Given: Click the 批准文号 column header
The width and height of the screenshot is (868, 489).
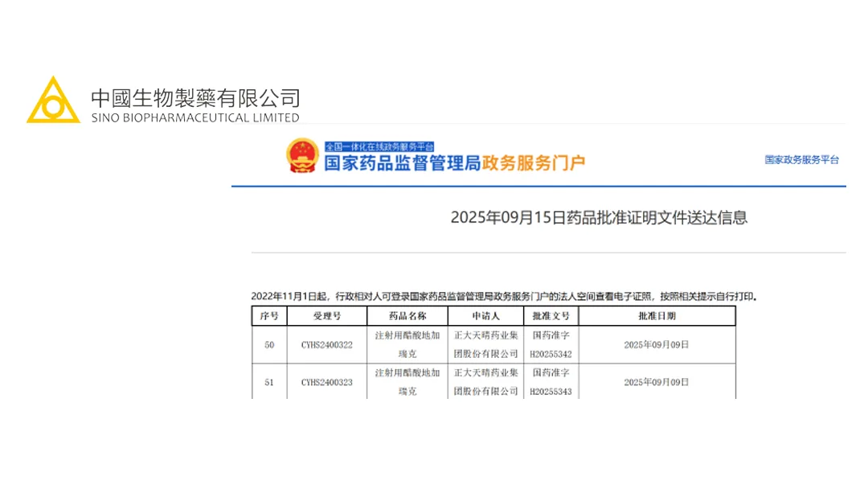Looking at the screenshot, I should point(551,316).
